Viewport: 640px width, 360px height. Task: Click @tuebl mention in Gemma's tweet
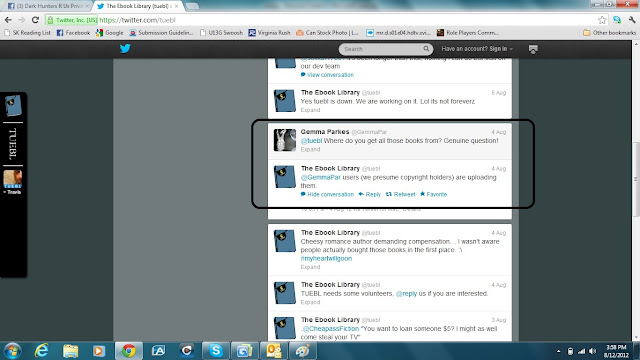coord(311,141)
